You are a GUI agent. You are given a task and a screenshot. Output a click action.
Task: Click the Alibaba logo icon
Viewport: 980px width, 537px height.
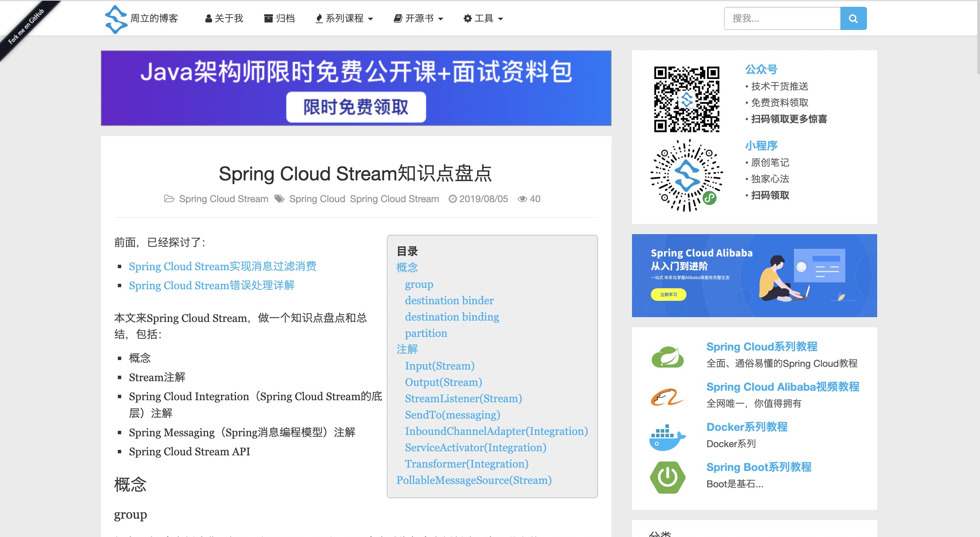click(x=667, y=397)
